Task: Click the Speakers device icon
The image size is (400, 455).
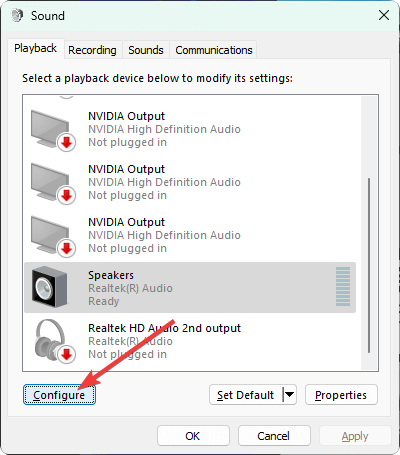Action: [49, 287]
